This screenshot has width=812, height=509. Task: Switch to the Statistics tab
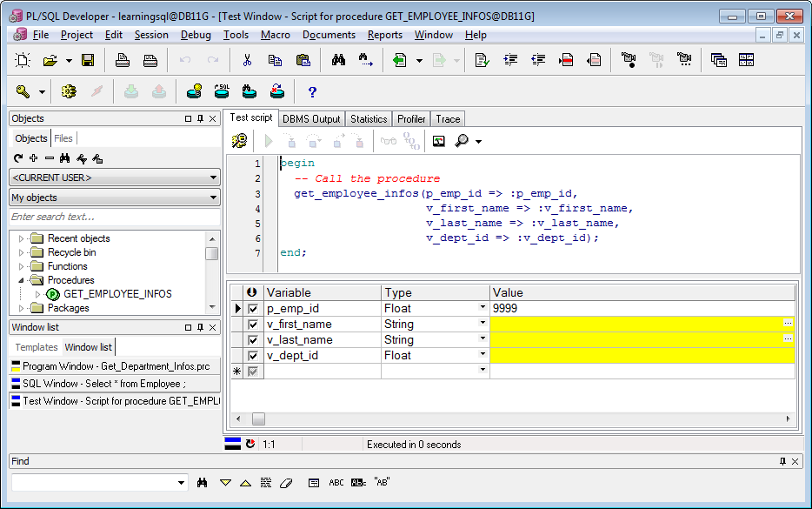coord(369,119)
